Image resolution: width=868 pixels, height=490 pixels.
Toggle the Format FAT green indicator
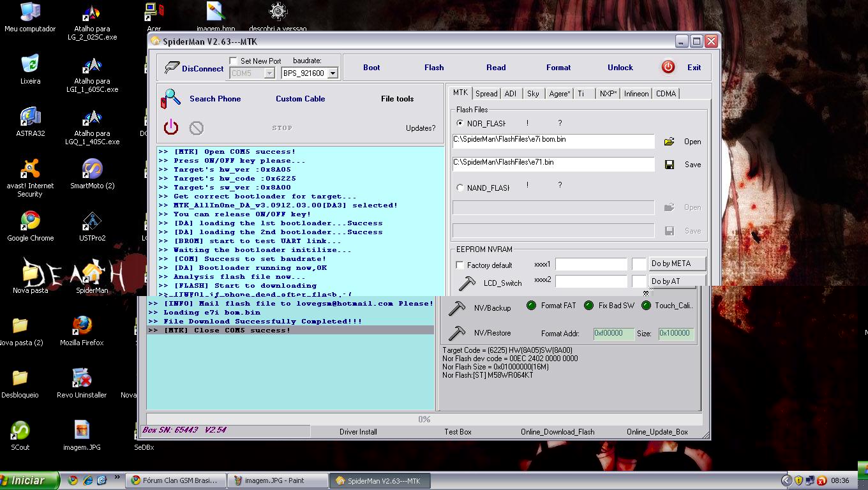(x=531, y=306)
